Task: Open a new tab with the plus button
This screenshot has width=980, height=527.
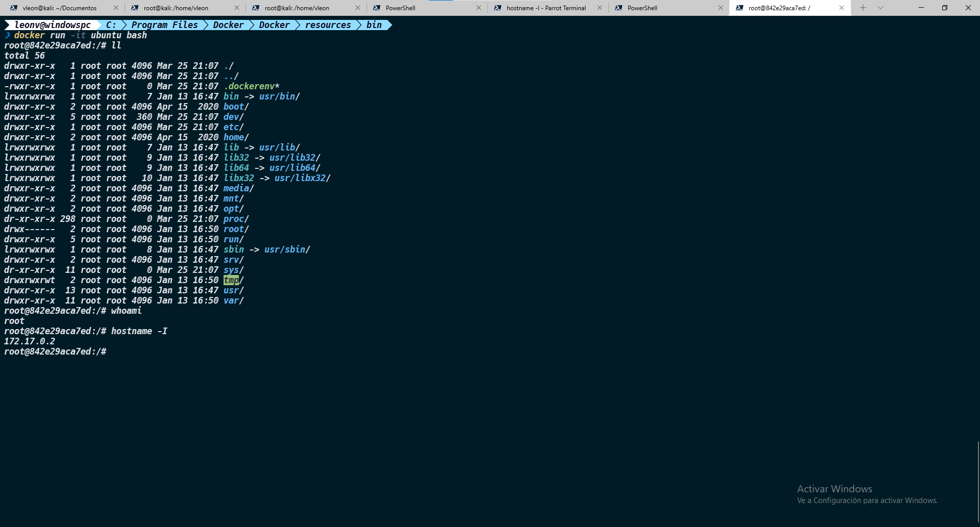Action: [863, 8]
